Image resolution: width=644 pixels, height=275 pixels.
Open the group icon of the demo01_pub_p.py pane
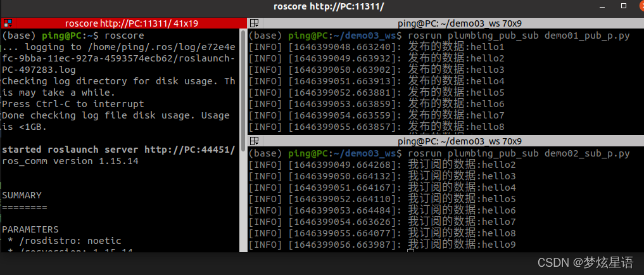coord(254,23)
